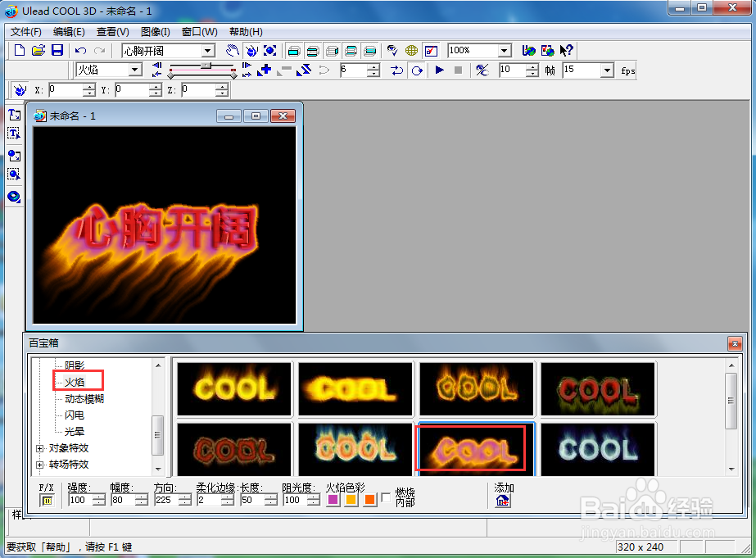This screenshot has height=558, width=756.
Task: Open the 文件(F) menu
Action: coord(26,32)
